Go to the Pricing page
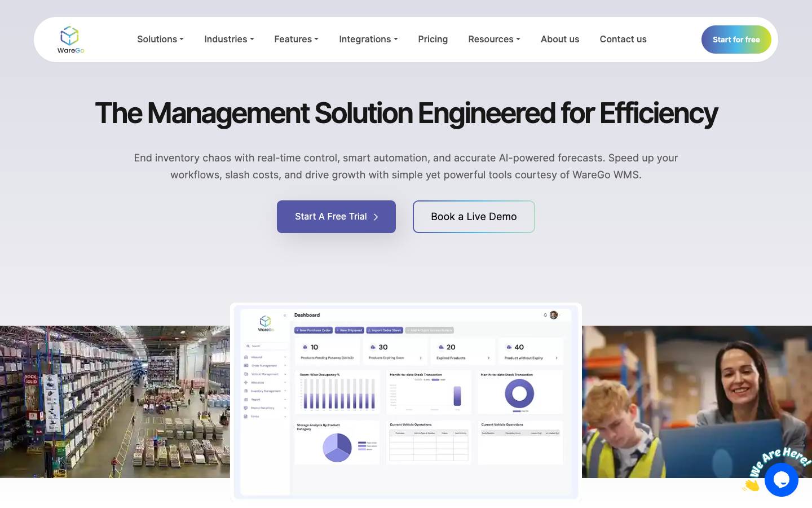The height and width of the screenshot is (508, 812). [433, 40]
